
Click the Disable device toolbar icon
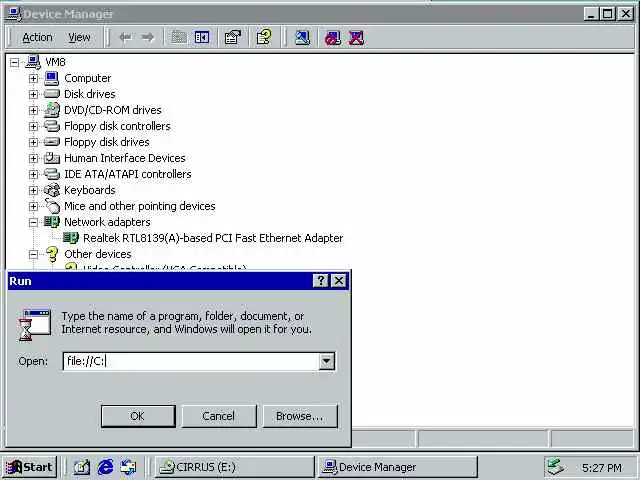[333, 38]
